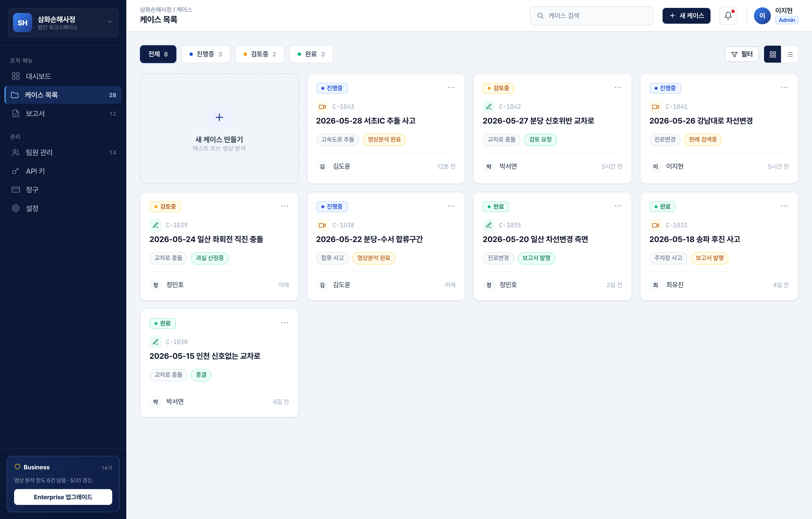Screen dimensions: 812x519
Task: Select the 완료 filter tab
Action: (x=311, y=54)
